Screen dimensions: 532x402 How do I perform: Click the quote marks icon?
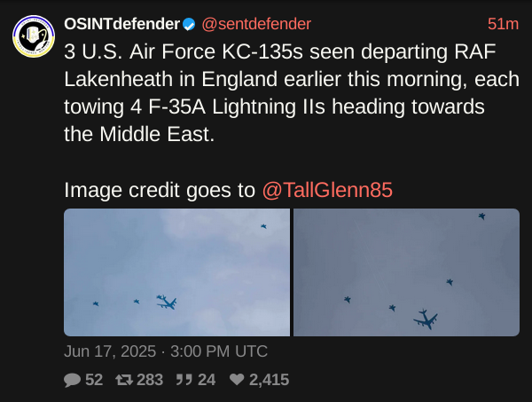point(184,380)
